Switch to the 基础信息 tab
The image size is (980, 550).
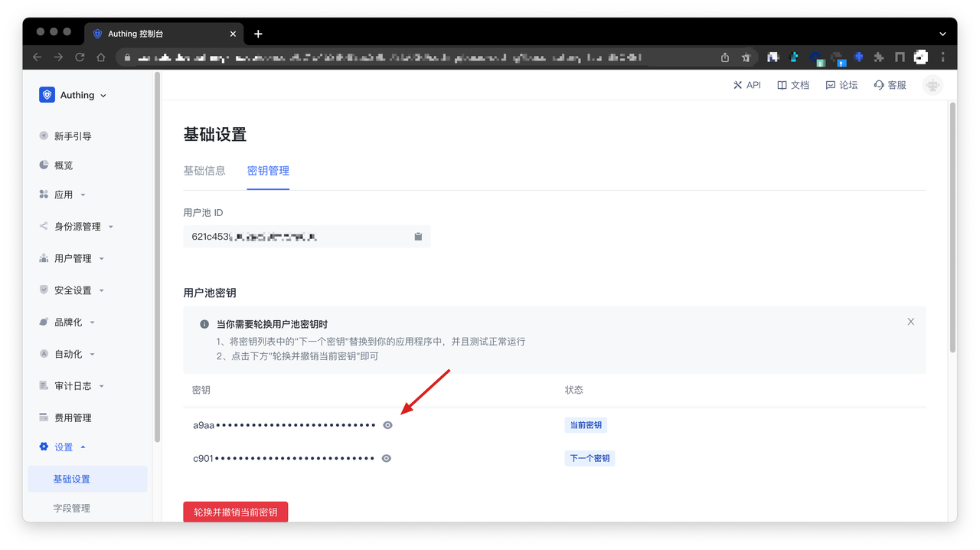204,170
